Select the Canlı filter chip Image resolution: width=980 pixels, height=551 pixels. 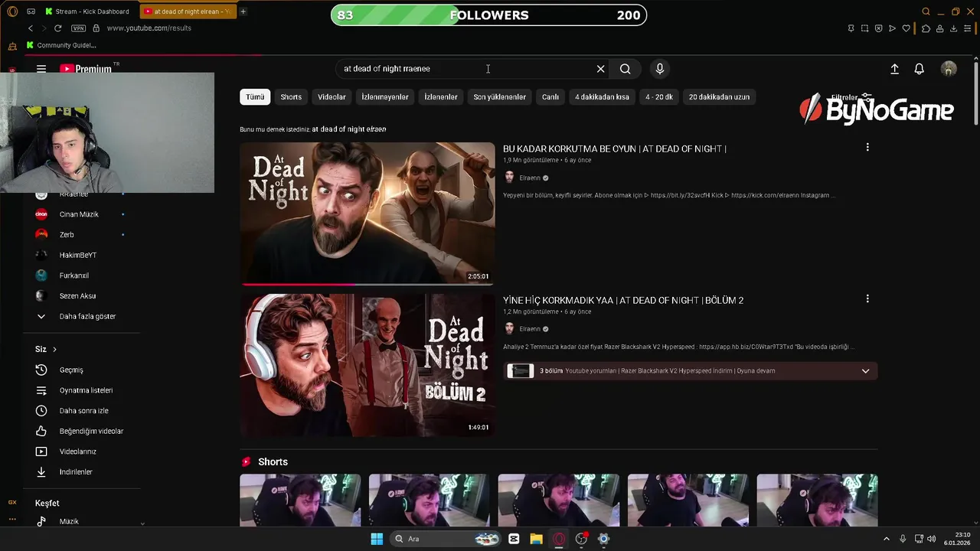550,97
